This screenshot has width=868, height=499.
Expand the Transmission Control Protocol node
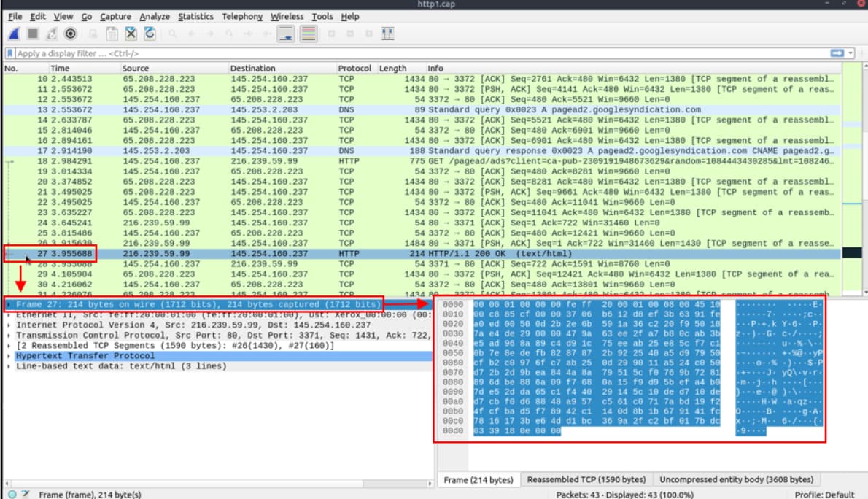pyautogui.click(x=8, y=336)
